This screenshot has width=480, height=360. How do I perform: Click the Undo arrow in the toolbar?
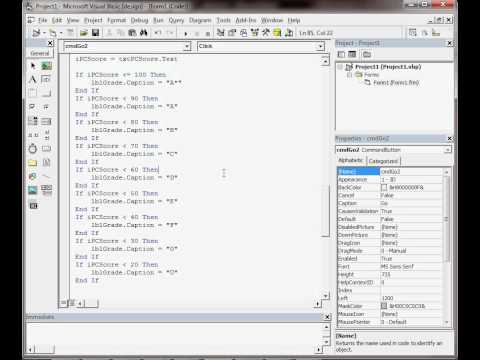158,33
